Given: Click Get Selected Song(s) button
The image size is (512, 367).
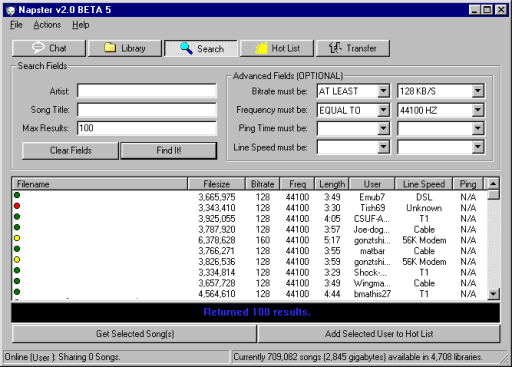Looking at the screenshot, I should coord(135,334).
